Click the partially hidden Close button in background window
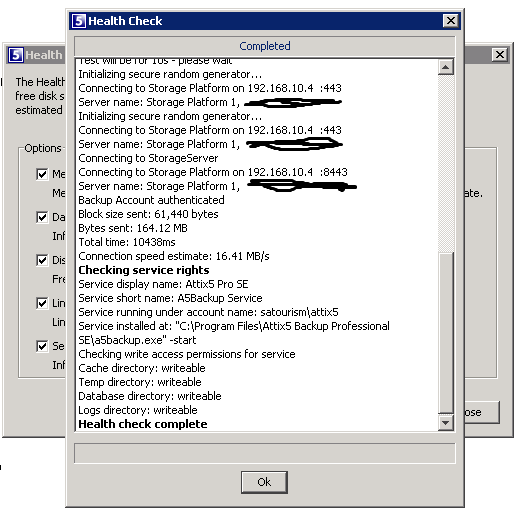The height and width of the screenshot is (509, 518). click(482, 412)
